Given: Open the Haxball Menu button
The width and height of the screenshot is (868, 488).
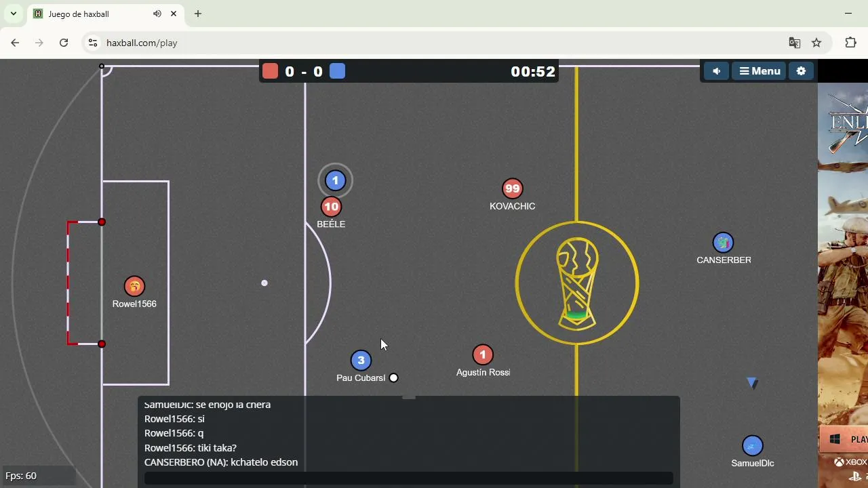Looking at the screenshot, I should pyautogui.click(x=759, y=71).
